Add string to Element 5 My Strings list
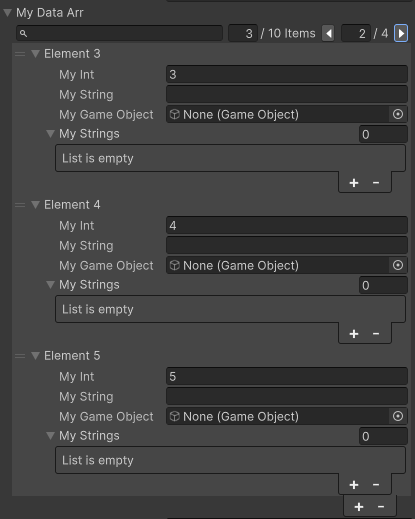The width and height of the screenshot is (415, 519). click(x=354, y=485)
